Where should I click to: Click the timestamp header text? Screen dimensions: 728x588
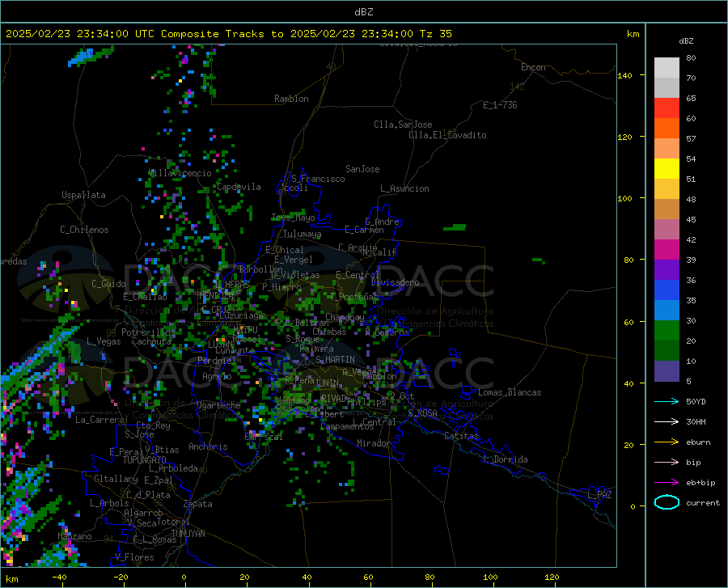(228, 34)
